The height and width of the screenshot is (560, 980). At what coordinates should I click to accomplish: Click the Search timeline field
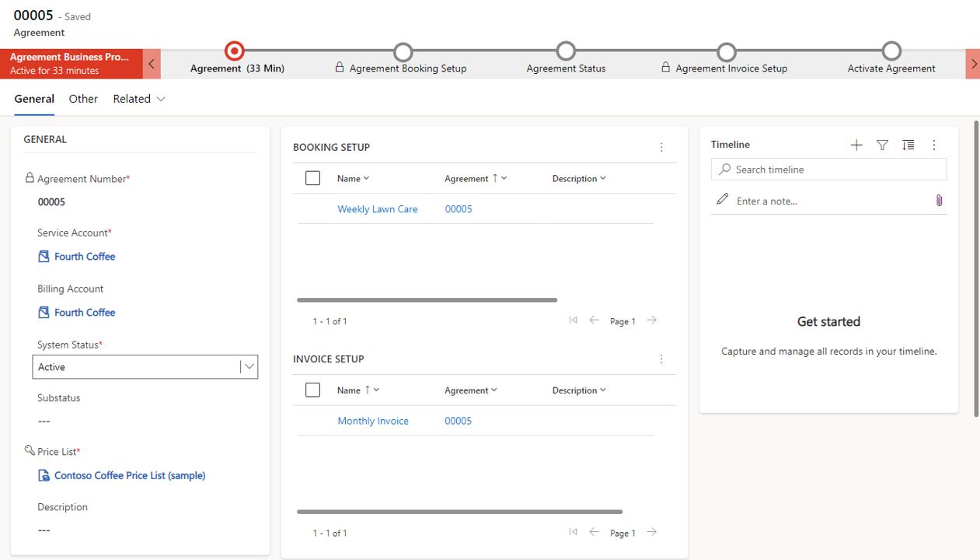pos(828,169)
